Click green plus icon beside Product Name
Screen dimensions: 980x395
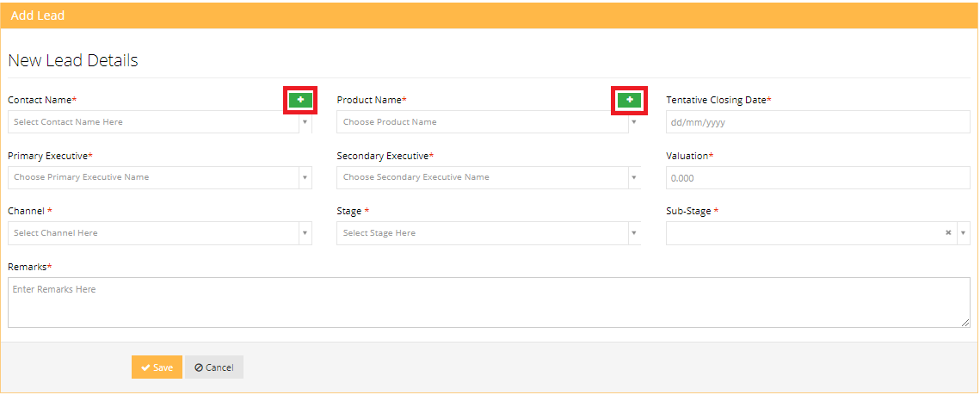point(630,100)
